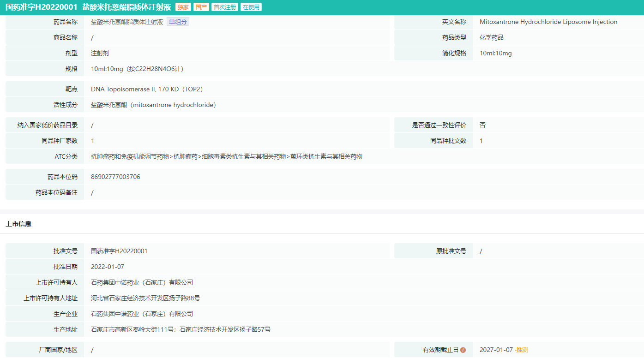Click the 在使用 status badge
This screenshot has width=644, height=358.
click(251, 7)
